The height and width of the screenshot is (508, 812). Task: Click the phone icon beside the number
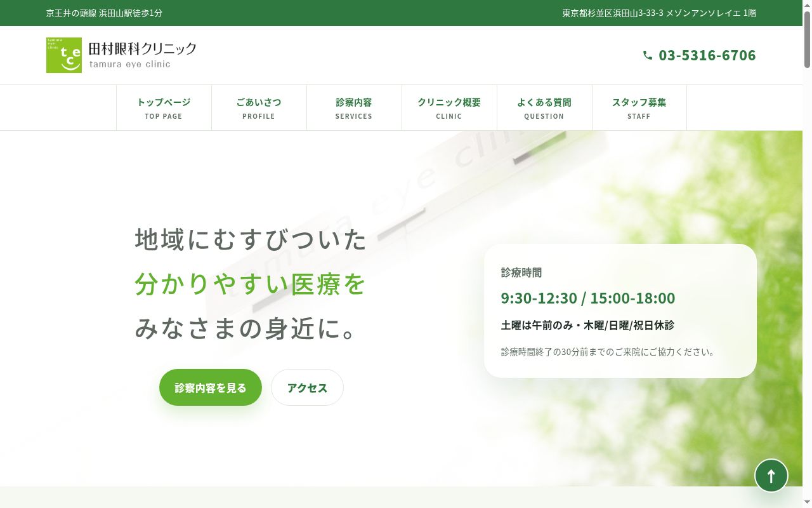coord(648,55)
